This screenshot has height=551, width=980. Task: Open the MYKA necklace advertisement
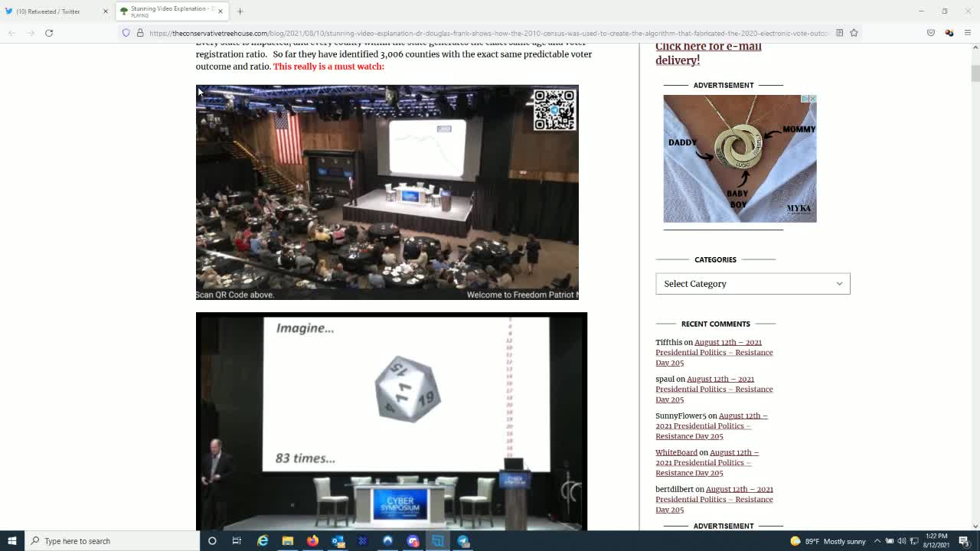(x=740, y=158)
